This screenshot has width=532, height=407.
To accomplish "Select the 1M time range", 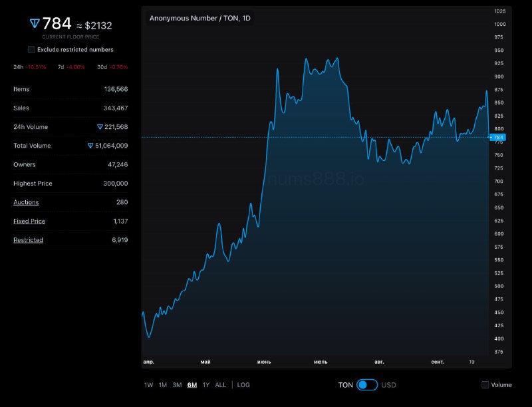I will [x=162, y=385].
